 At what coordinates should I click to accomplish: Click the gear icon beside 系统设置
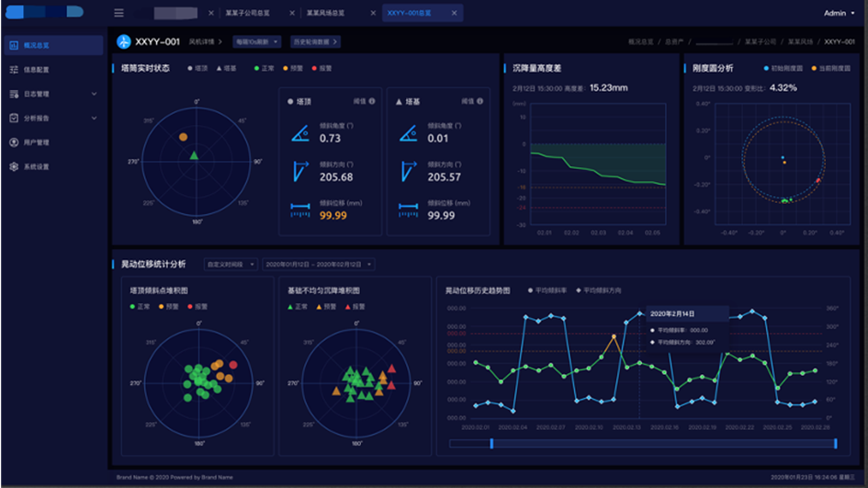14,166
